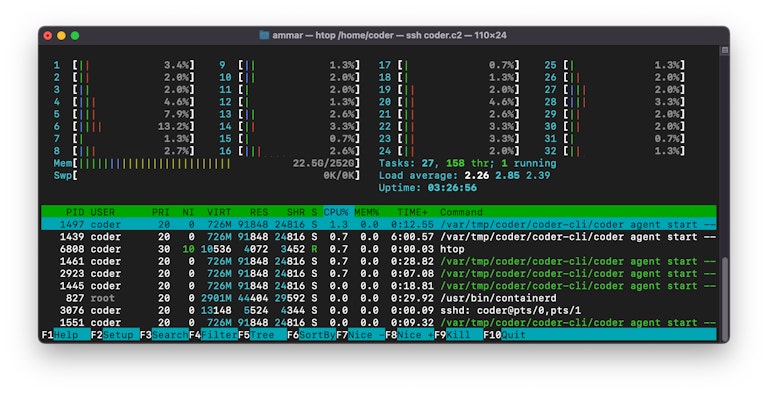Sort by the TIME+ column header
Screen dimensions: 768x394
(412, 212)
